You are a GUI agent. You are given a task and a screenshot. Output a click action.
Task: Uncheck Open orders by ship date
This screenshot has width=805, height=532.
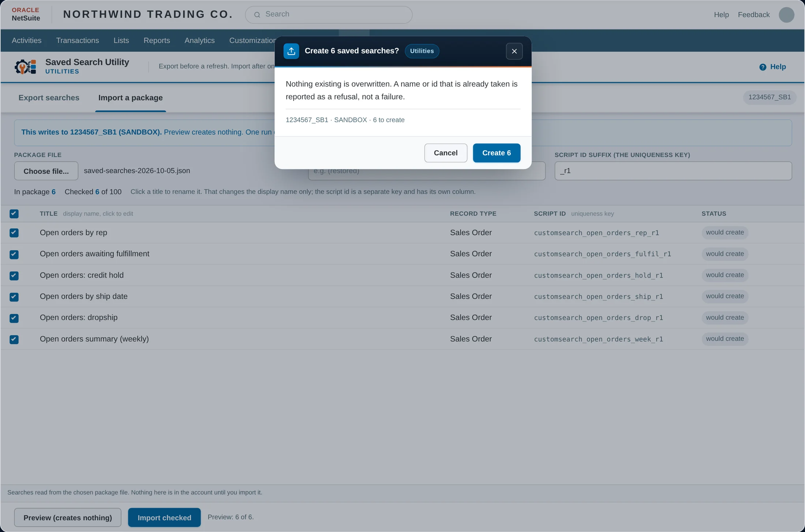[14, 297]
